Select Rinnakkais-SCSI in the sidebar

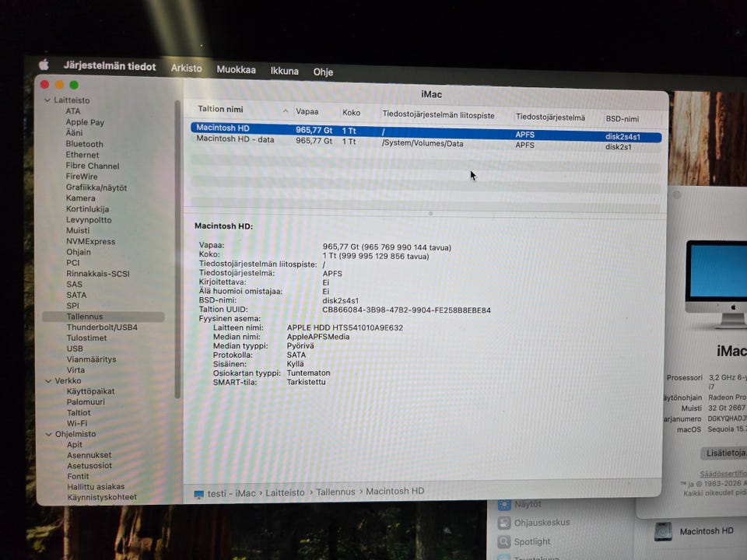pos(98,274)
